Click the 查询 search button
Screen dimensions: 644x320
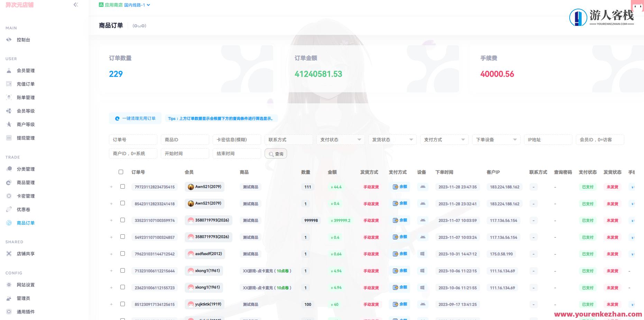[x=276, y=153]
